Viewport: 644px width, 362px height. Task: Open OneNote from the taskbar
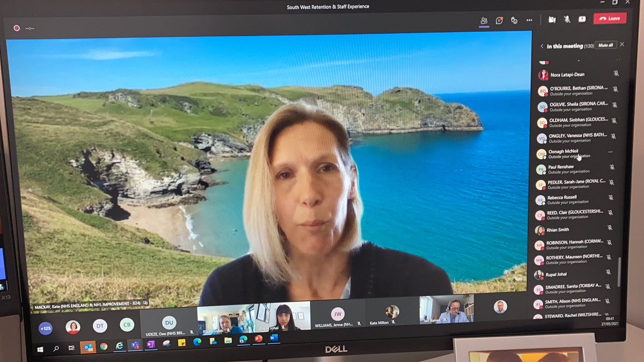(150, 344)
